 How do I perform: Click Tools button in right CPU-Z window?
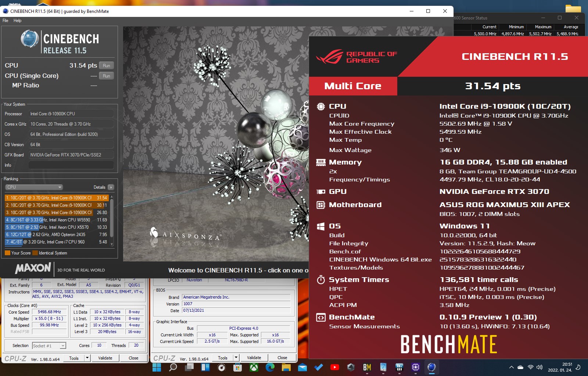223,358
